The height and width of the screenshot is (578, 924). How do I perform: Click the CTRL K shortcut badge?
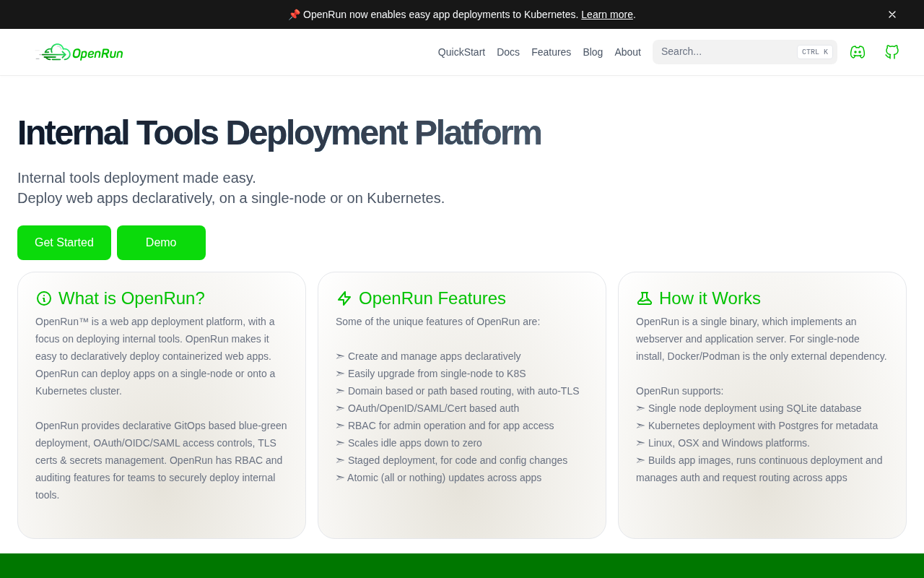(x=814, y=52)
